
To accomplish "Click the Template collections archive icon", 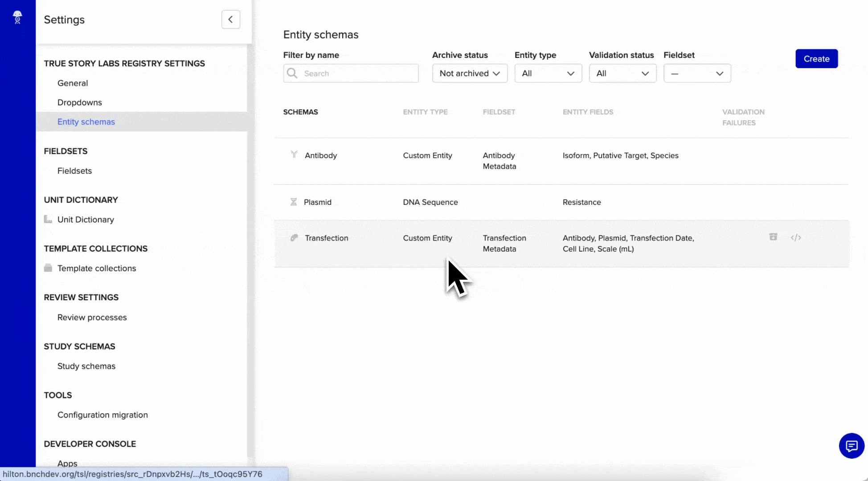I will tap(48, 268).
